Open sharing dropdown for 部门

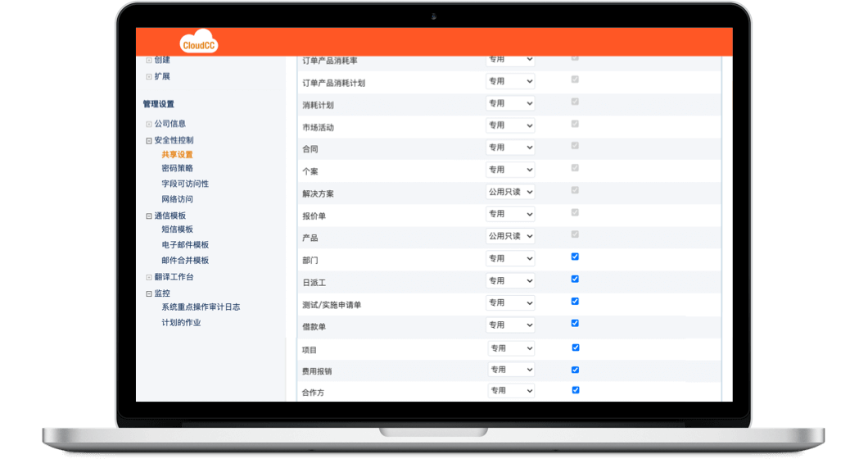tap(510, 258)
